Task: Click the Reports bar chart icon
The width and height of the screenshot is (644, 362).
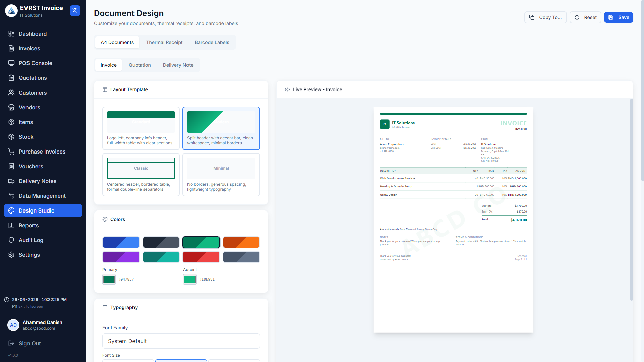Action: (x=11, y=225)
